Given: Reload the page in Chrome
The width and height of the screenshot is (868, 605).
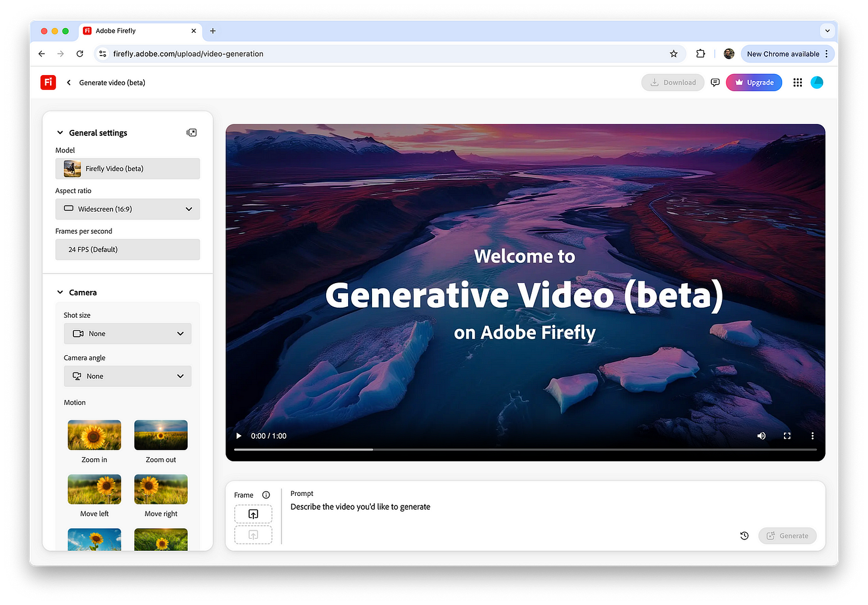Looking at the screenshot, I should [80, 54].
